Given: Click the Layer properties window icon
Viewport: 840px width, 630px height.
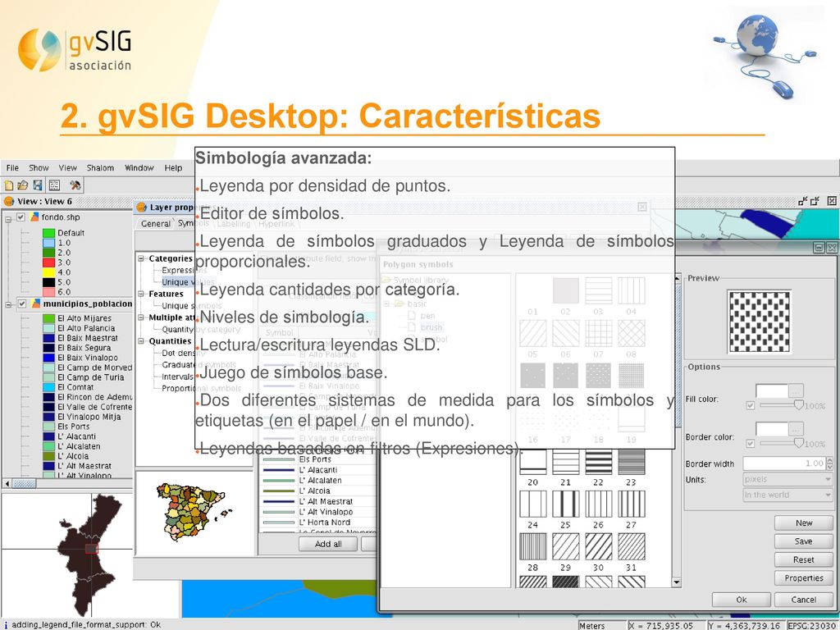Looking at the screenshot, I should pyautogui.click(x=141, y=208).
